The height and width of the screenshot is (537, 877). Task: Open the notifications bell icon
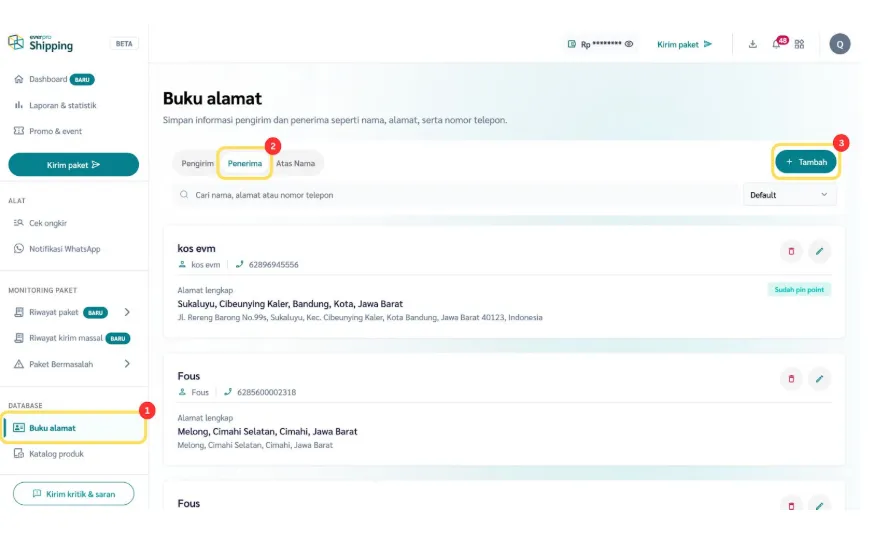[776, 44]
